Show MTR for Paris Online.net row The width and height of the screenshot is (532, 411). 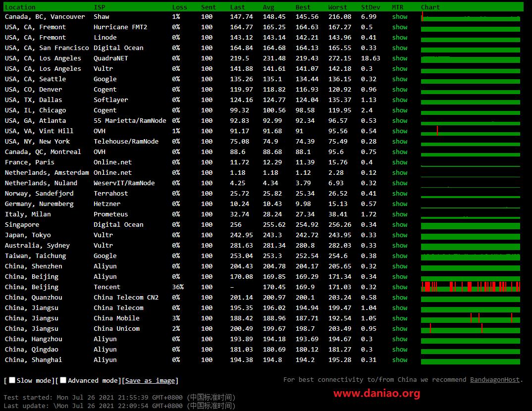point(400,162)
